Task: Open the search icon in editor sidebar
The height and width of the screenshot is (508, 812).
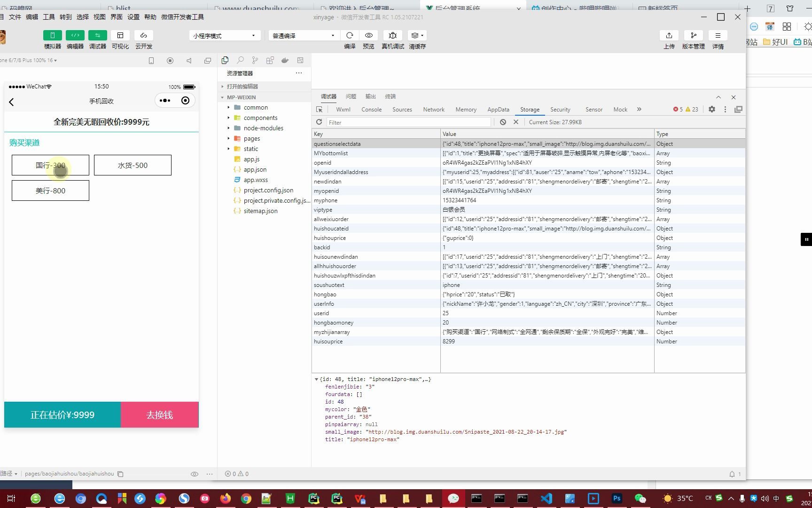Action: tap(240, 60)
